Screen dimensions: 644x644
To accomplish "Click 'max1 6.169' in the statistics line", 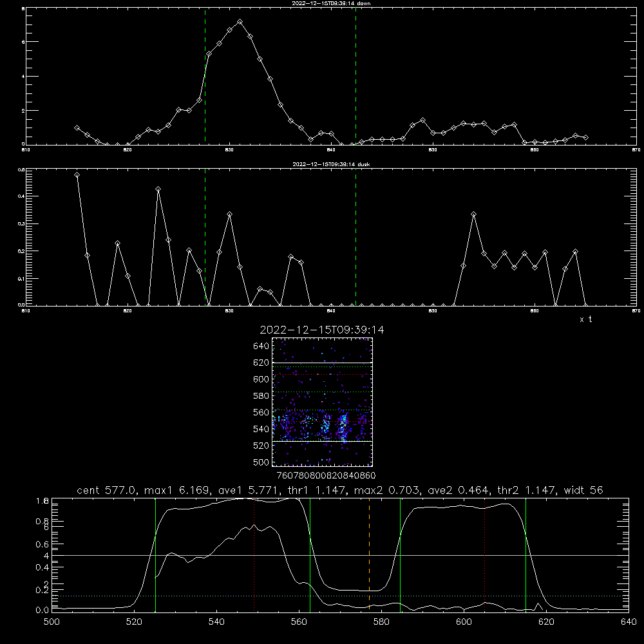I will tap(176, 490).
